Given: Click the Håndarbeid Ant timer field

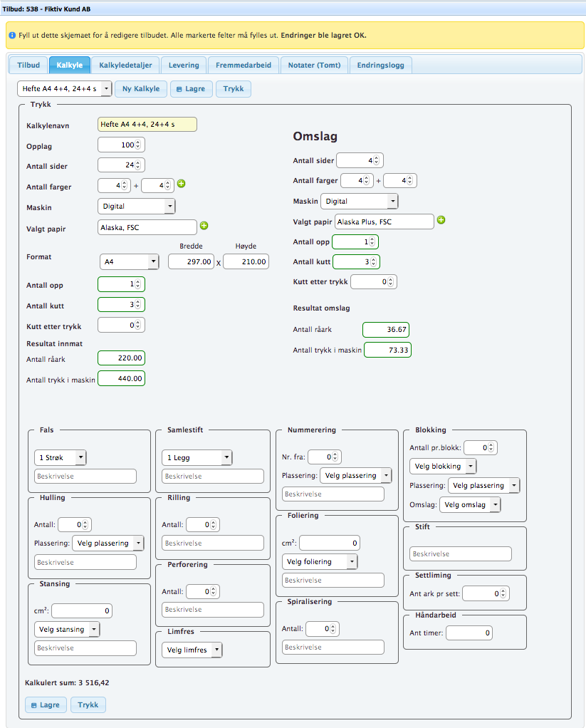Looking at the screenshot, I should (469, 633).
